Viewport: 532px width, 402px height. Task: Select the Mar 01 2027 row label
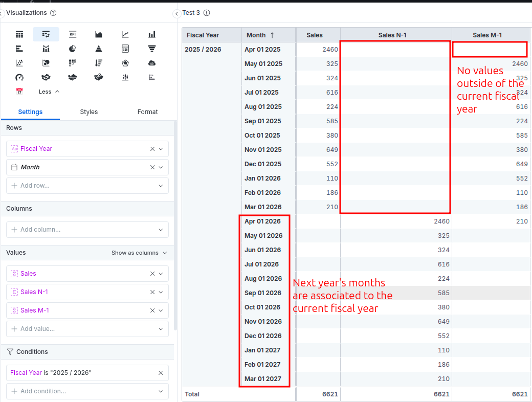[263, 379]
